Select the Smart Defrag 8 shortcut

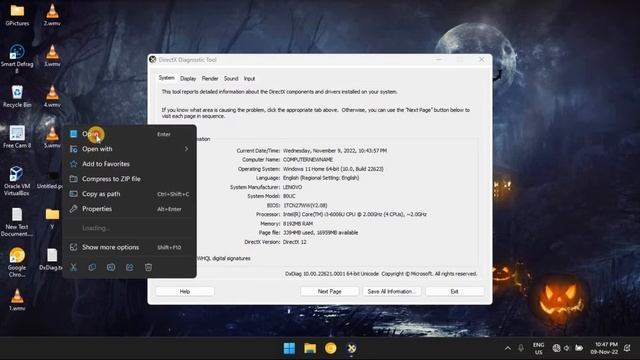click(x=17, y=58)
